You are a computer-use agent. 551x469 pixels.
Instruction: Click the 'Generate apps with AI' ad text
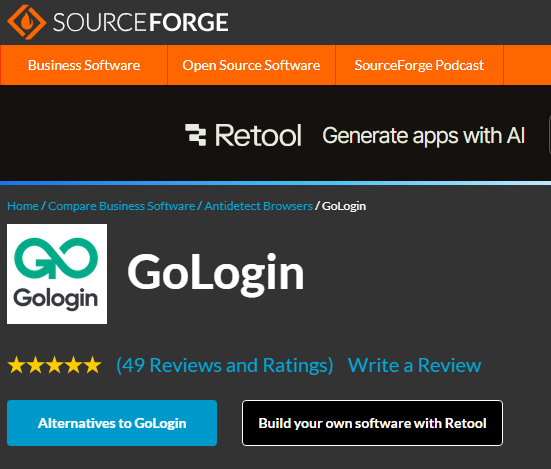click(x=424, y=136)
